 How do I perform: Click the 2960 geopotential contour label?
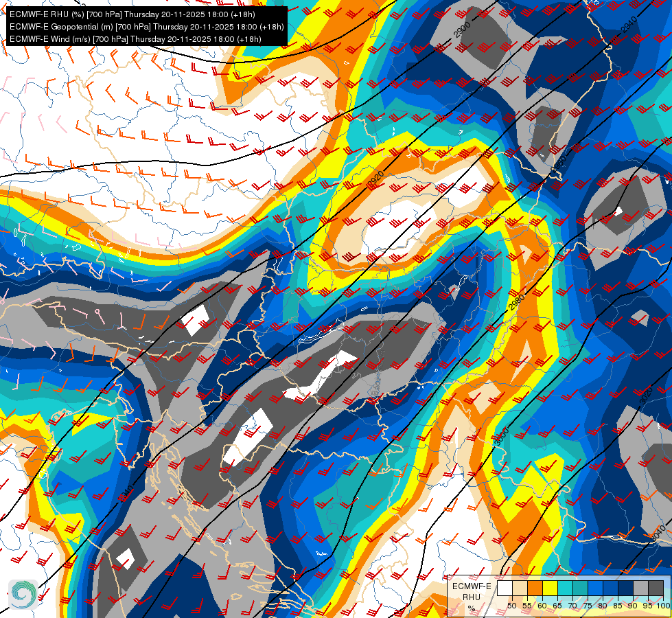[559, 164]
